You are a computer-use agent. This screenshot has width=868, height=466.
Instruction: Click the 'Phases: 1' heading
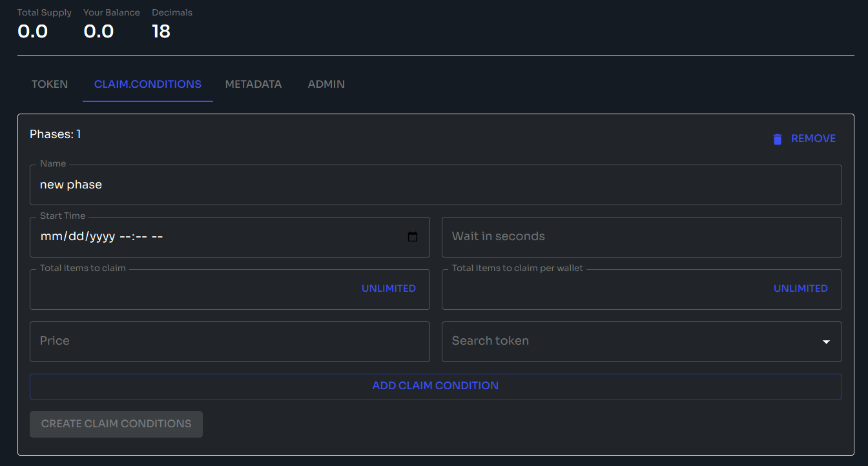pyautogui.click(x=56, y=134)
